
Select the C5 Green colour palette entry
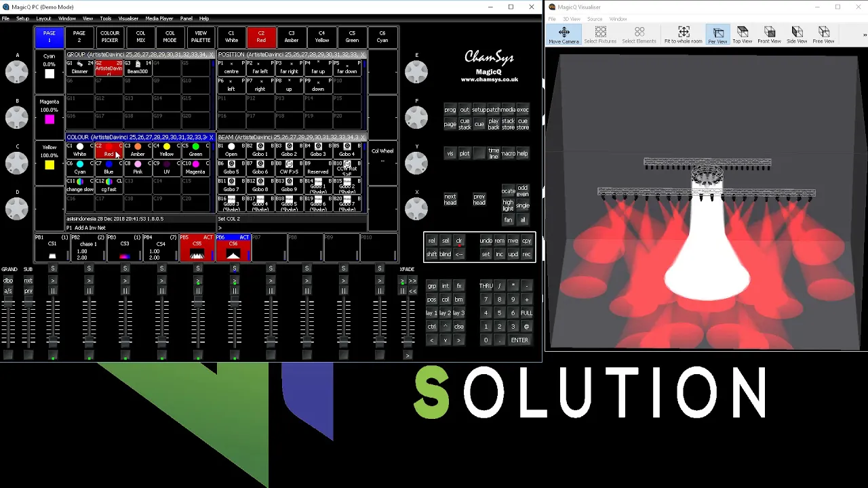click(x=196, y=150)
